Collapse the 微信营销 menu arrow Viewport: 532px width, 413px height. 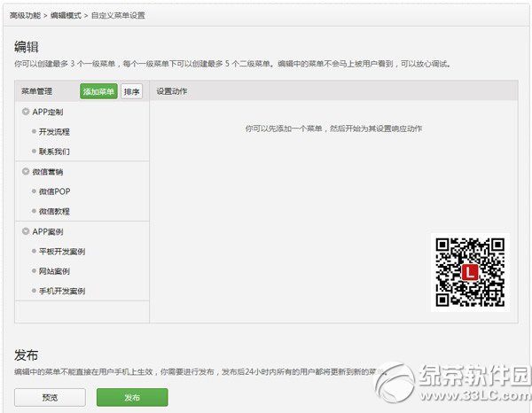tap(26, 172)
